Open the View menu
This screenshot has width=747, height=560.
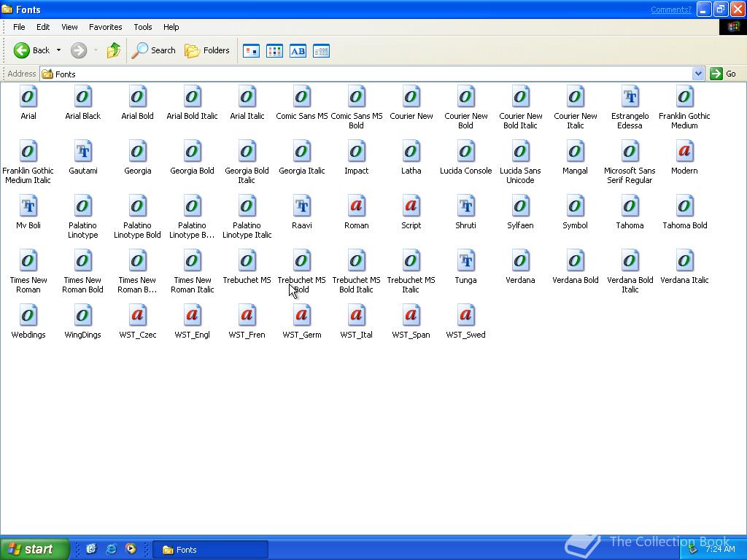coord(69,27)
